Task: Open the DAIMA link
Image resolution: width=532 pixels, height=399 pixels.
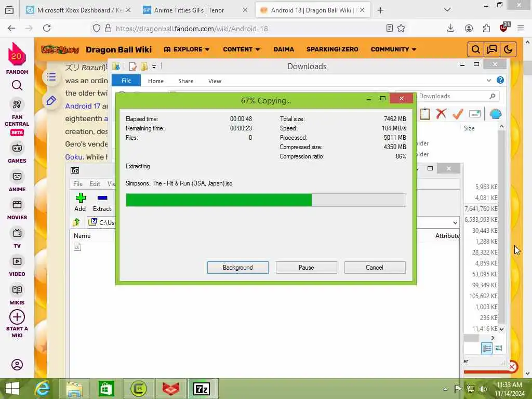Action: (x=284, y=49)
